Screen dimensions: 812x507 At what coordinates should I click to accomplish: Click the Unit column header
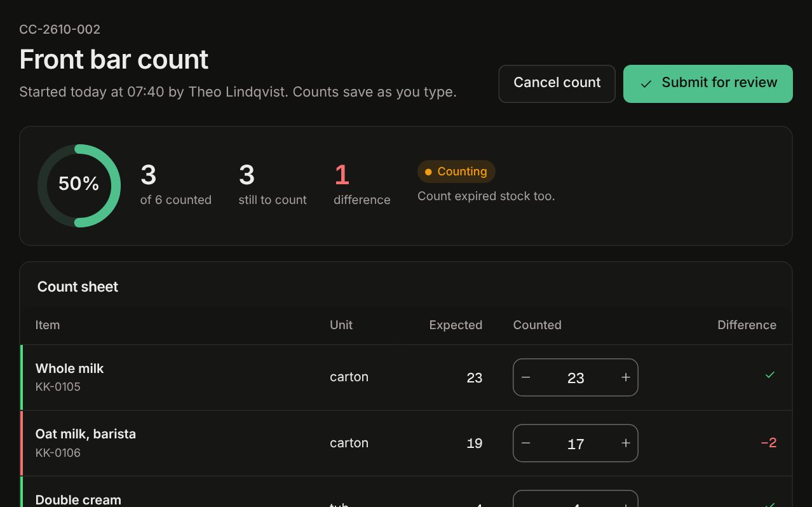pos(341,325)
